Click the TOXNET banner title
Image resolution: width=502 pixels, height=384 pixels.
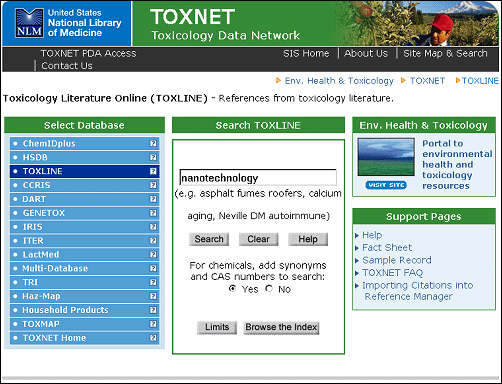(192, 17)
